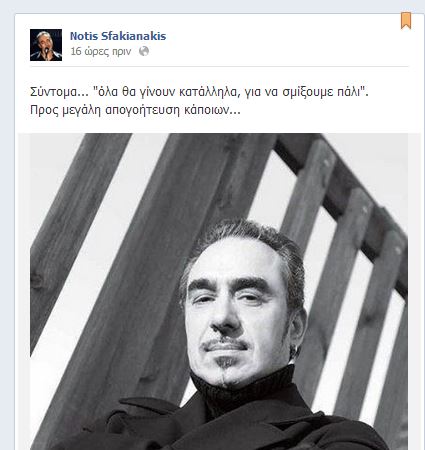Screen dimensions: 425x450
Task: Click the orange bookmark ribbon icon
Action: tap(406, 20)
